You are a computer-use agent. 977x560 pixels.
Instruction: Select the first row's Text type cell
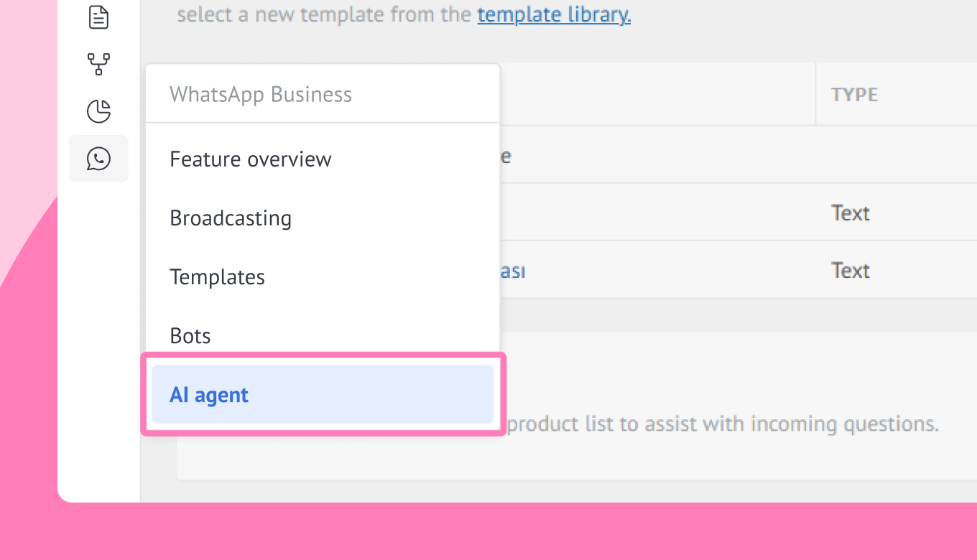pos(851,213)
